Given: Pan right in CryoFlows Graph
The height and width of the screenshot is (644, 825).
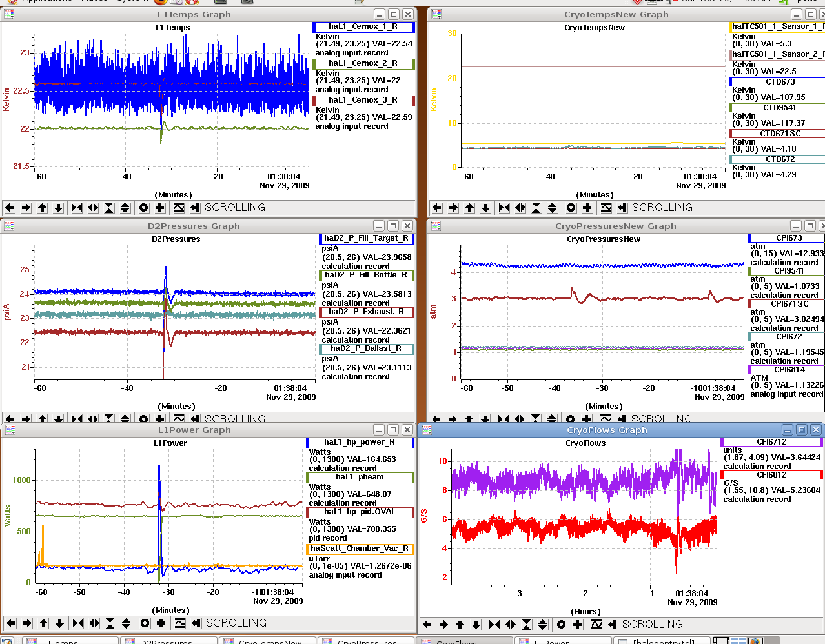Looking at the screenshot, I should click(443, 625).
